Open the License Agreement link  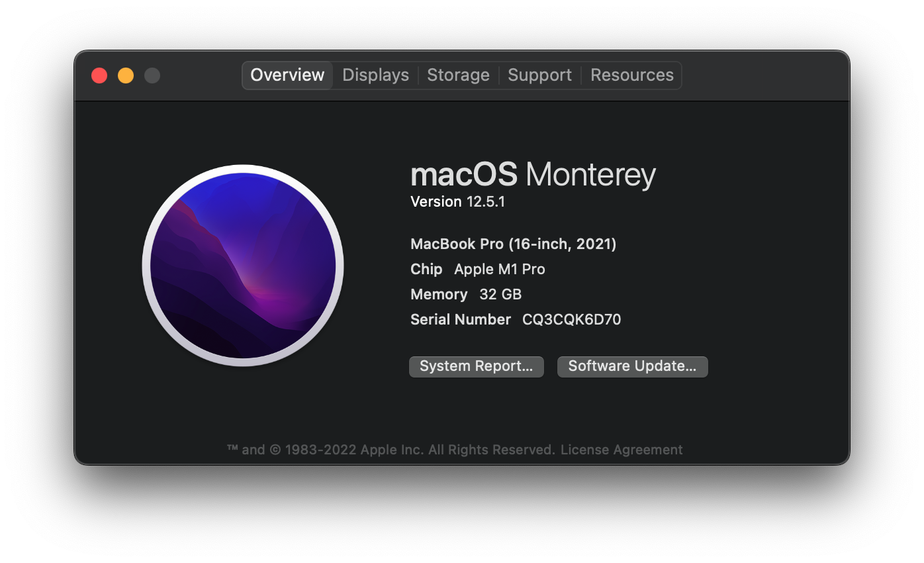point(622,450)
